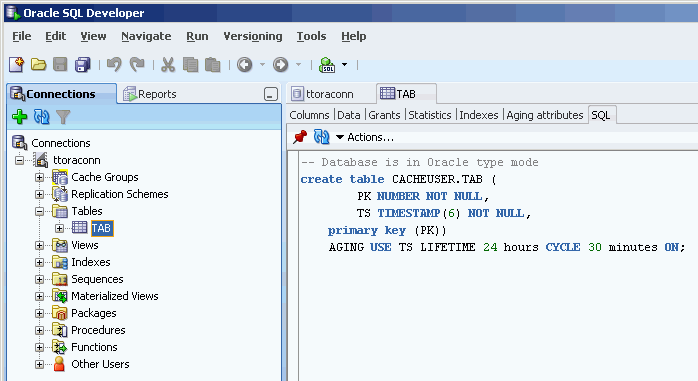Click the Forward navigation arrow icon
Viewport: 698px width, 381px height.
pyautogui.click(x=280, y=65)
